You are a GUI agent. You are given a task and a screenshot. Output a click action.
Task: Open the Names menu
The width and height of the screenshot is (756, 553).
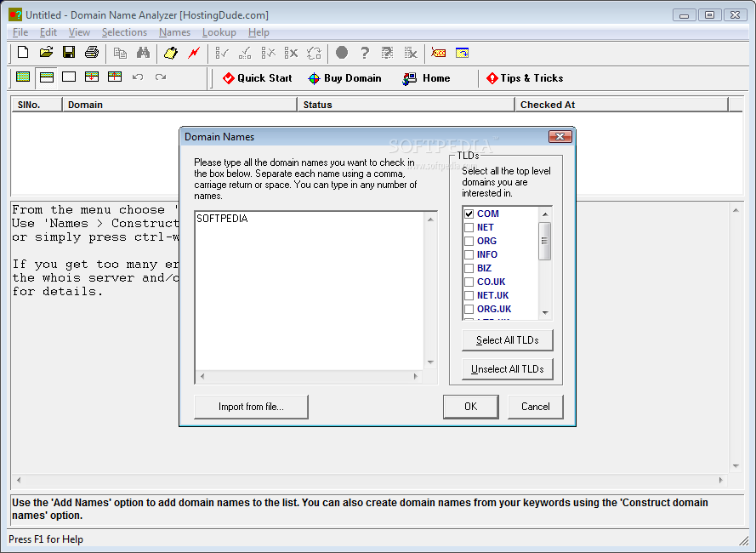click(x=174, y=32)
